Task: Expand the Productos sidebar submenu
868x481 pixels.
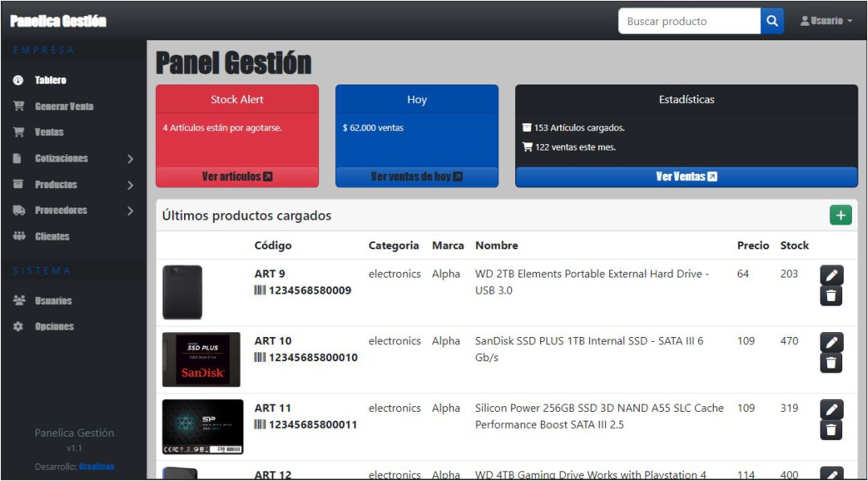Action: coord(73,185)
